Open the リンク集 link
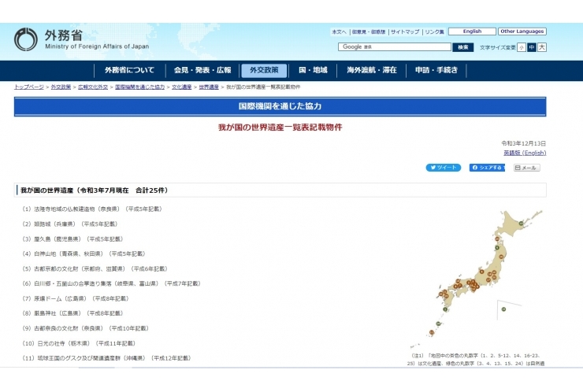This screenshot has width=583, height=392. (x=434, y=32)
